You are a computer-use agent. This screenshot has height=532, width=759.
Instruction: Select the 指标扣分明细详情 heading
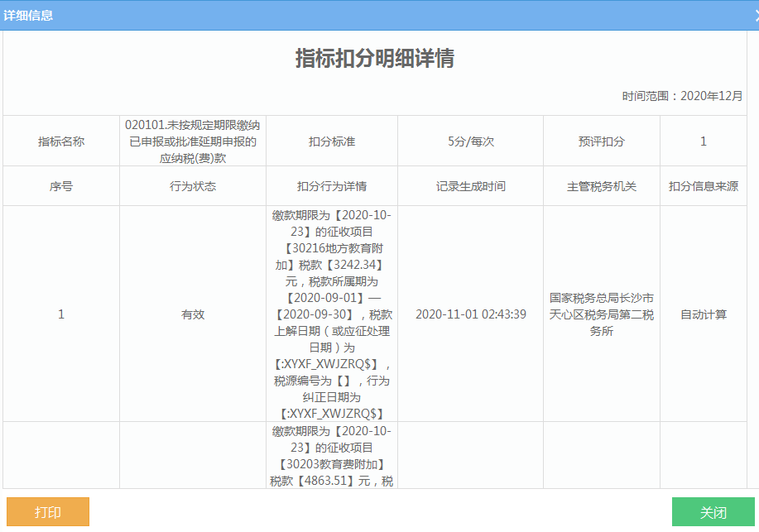(x=375, y=59)
